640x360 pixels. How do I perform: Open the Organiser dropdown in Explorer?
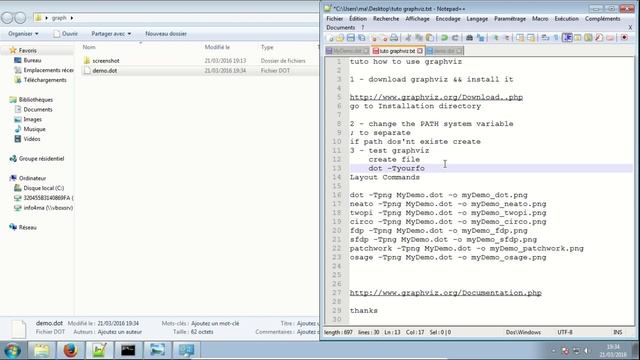point(23,34)
